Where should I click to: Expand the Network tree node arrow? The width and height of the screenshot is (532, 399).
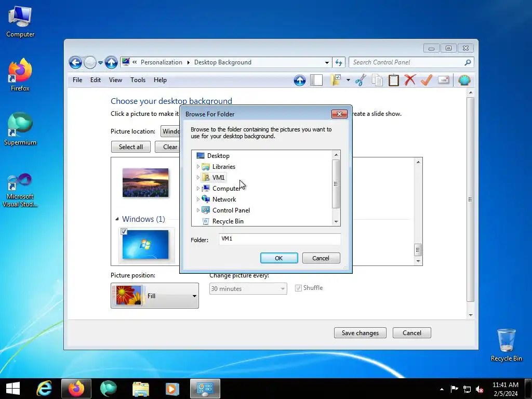198,199
